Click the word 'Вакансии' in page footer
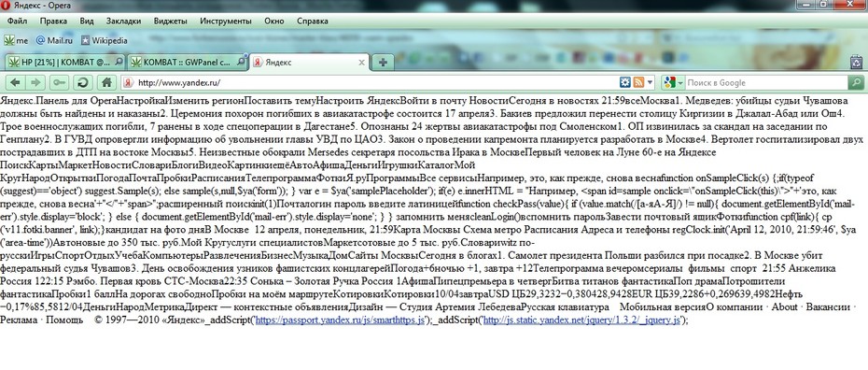This screenshot has height=370, width=868. pos(828,306)
